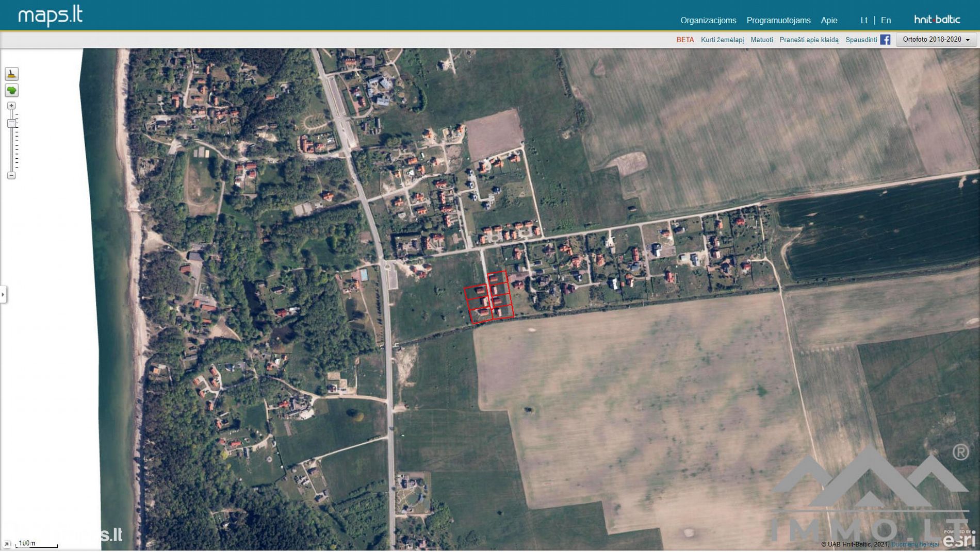Click the clear map broom icon
980x552 pixels.
[x=11, y=74]
